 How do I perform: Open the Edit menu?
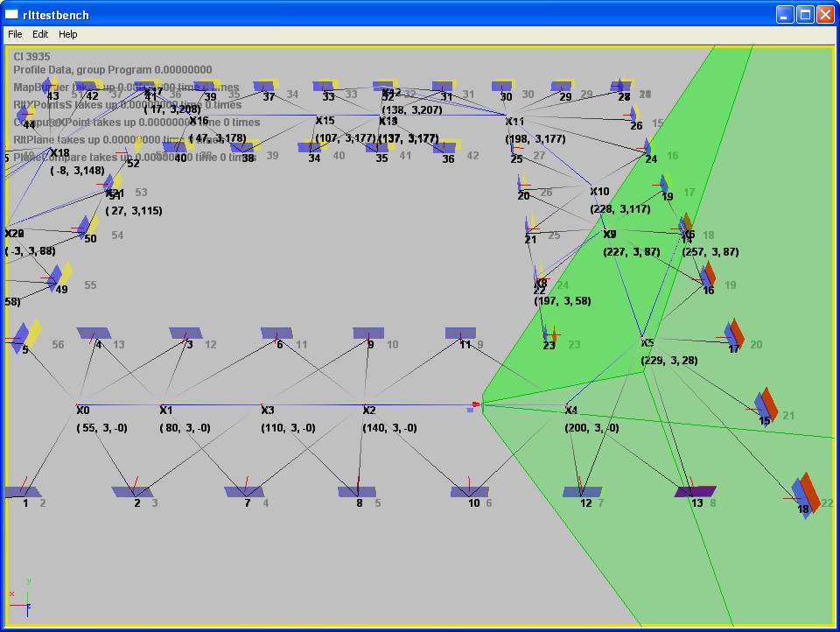point(40,34)
